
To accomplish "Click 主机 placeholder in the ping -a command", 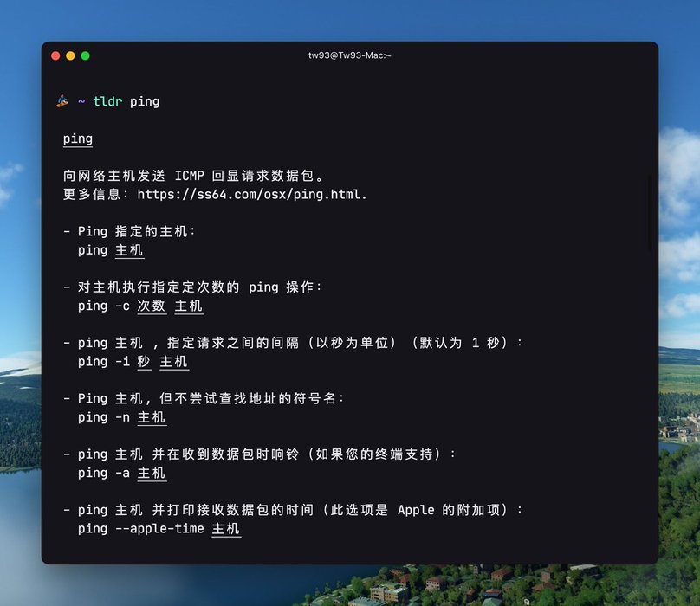I will [152, 473].
